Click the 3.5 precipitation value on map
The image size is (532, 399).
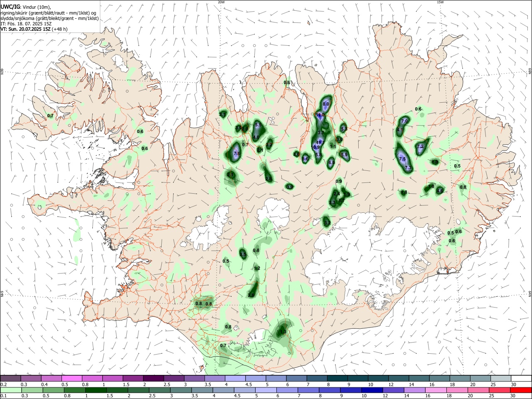point(243,254)
